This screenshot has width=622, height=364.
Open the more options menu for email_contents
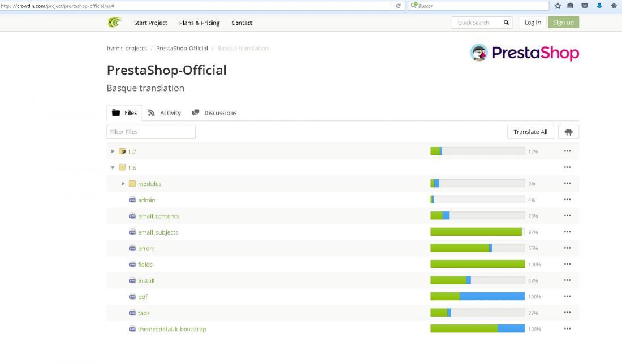tap(567, 216)
